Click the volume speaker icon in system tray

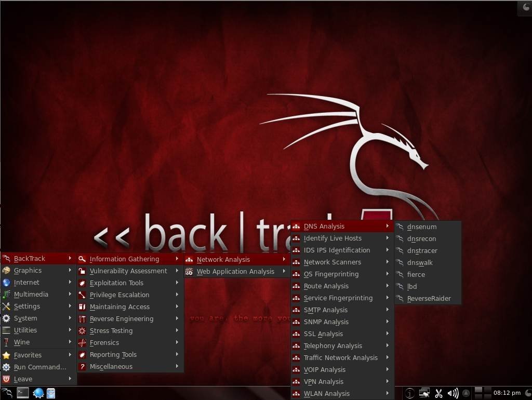[453, 393]
